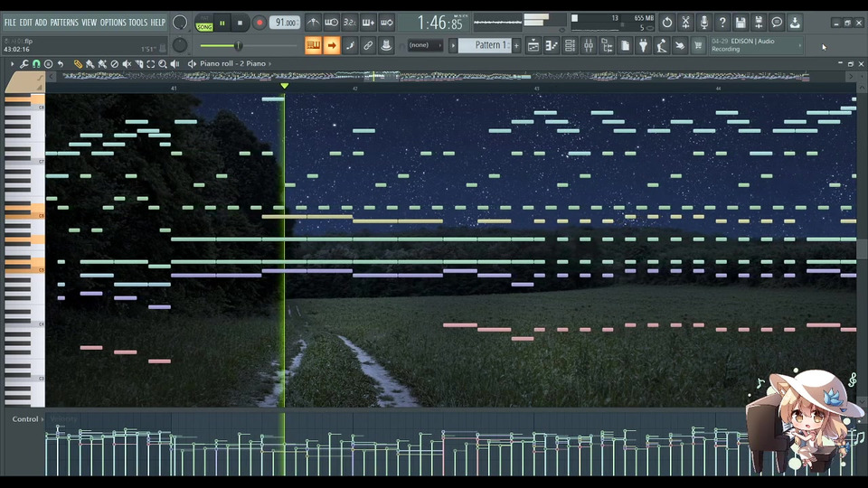The image size is (868, 488).
Task: Open the FILE menu
Action: [x=10, y=23]
